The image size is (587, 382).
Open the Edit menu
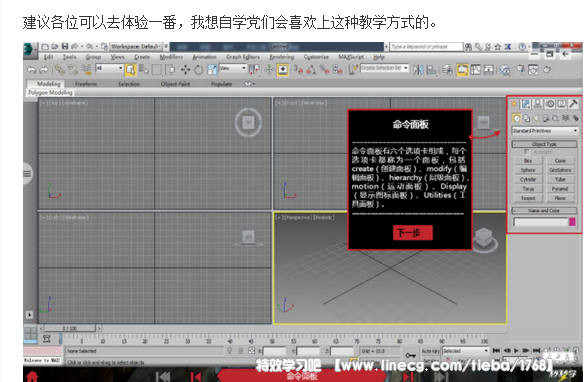pos(49,57)
